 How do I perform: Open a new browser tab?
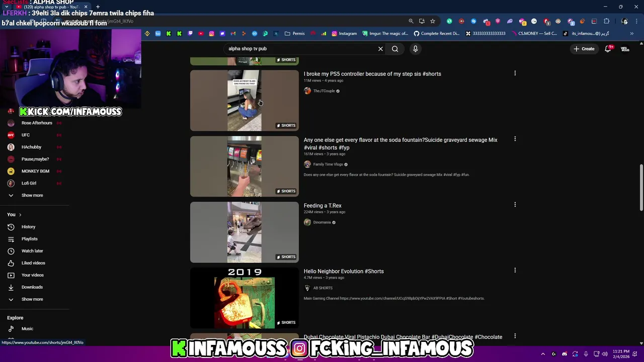[98, 7]
